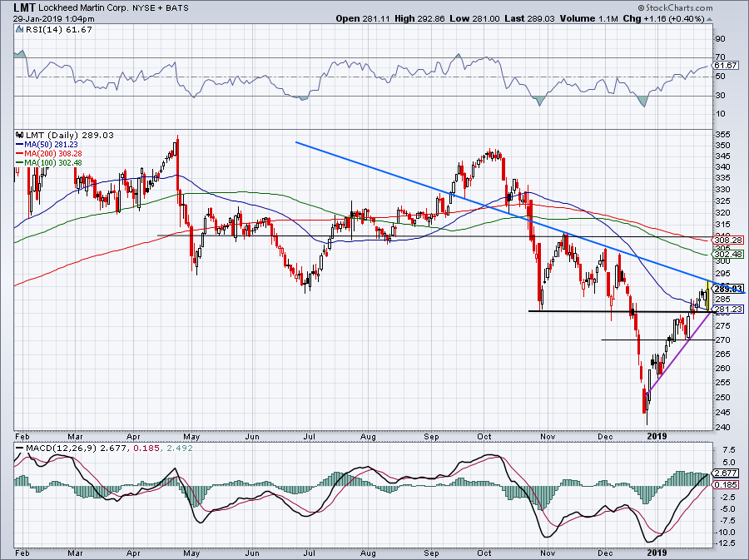
Task: Click the 0.185 signal tag on MACD right axis
Action: 727,484
